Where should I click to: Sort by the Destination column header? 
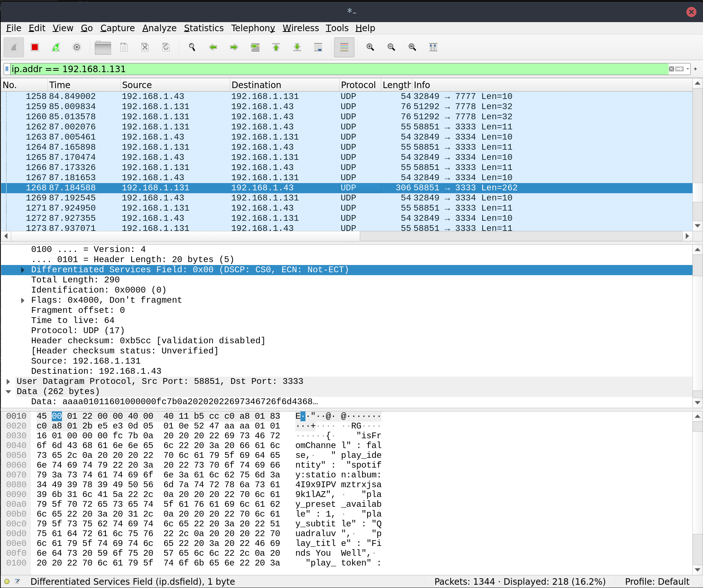coord(284,85)
